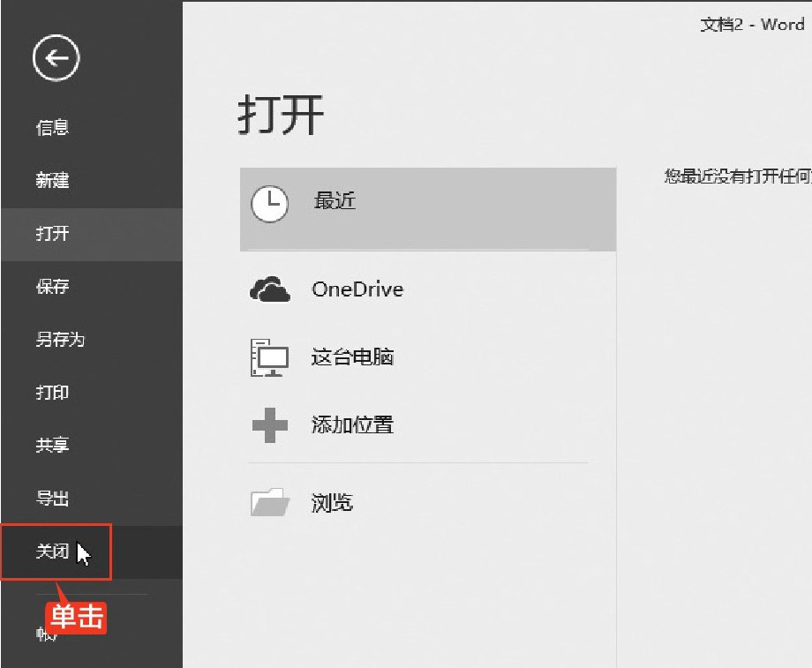Screen dimensions: 812x668
Task: Open the 信息 (Info) page
Action: pyautogui.click(x=52, y=128)
